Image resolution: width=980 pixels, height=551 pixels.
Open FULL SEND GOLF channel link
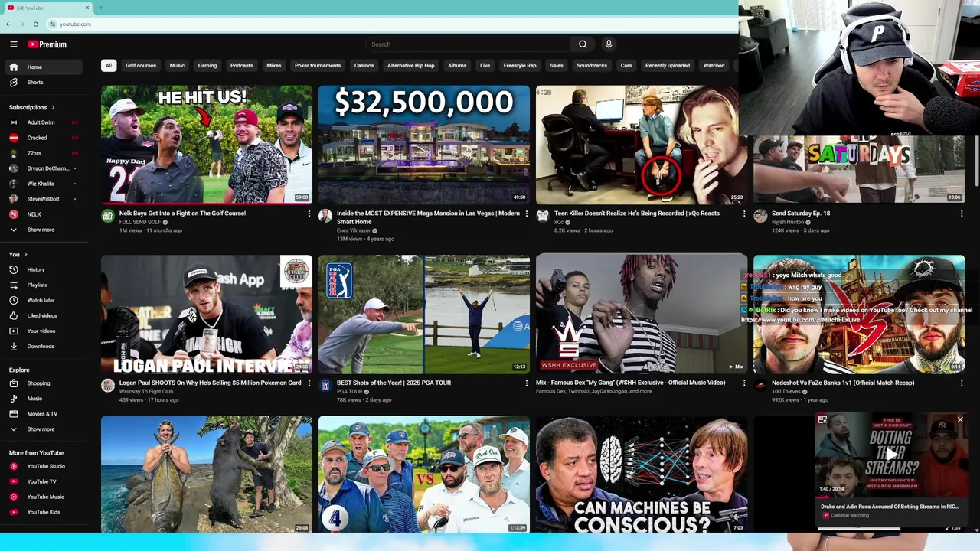(x=140, y=222)
